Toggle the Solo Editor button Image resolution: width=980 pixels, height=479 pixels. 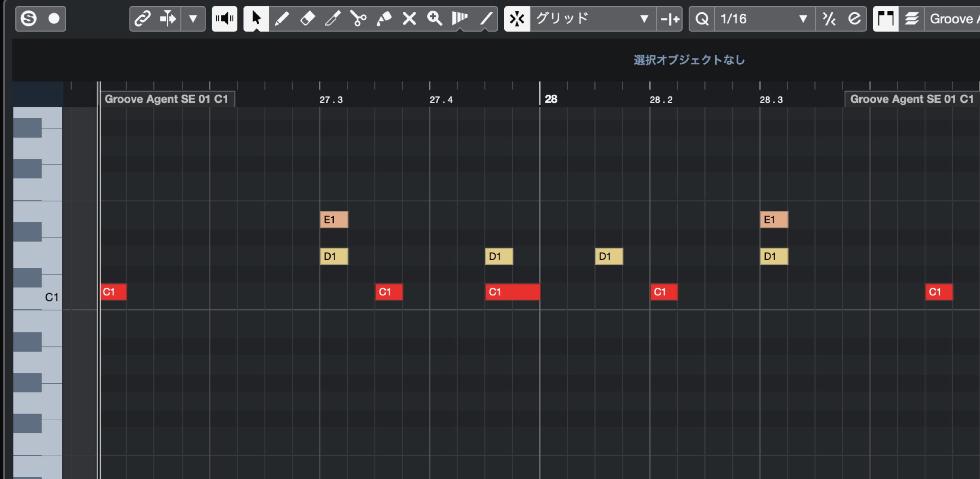29,19
